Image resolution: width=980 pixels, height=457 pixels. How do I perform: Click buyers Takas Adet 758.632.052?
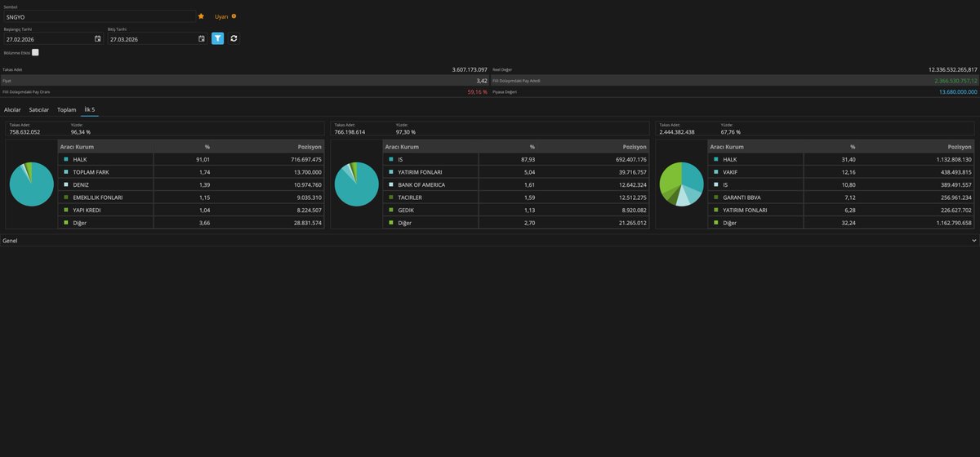pyautogui.click(x=25, y=131)
